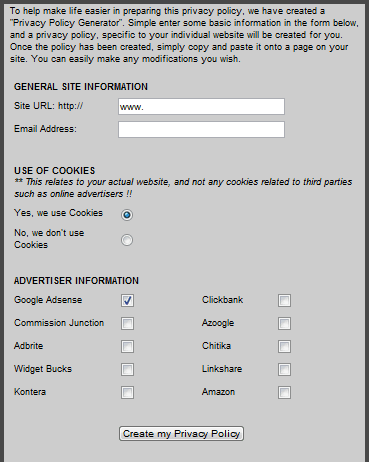Click the "Yes, we use Cookies" label
The height and width of the screenshot is (462, 369).
58,213
